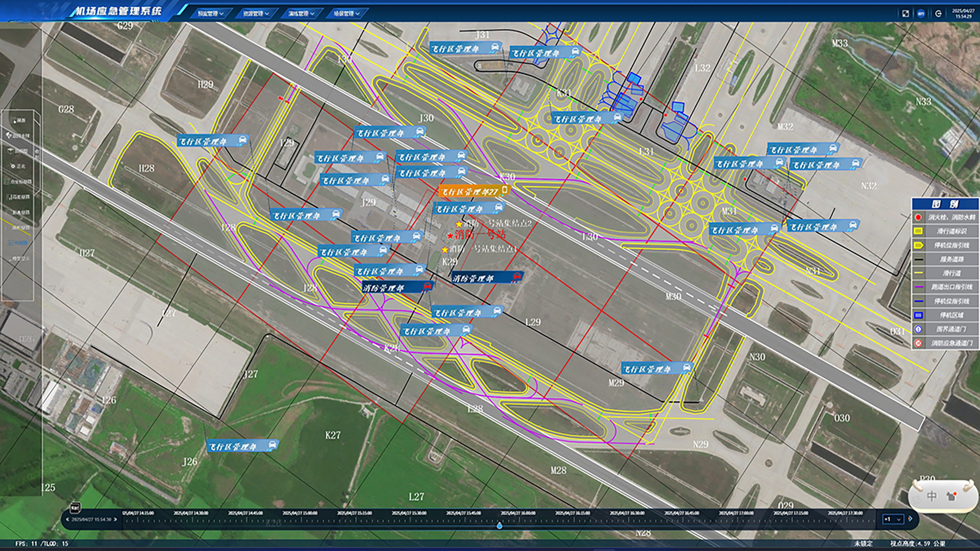Open the 演练管理 menu
980x551 pixels.
point(301,13)
